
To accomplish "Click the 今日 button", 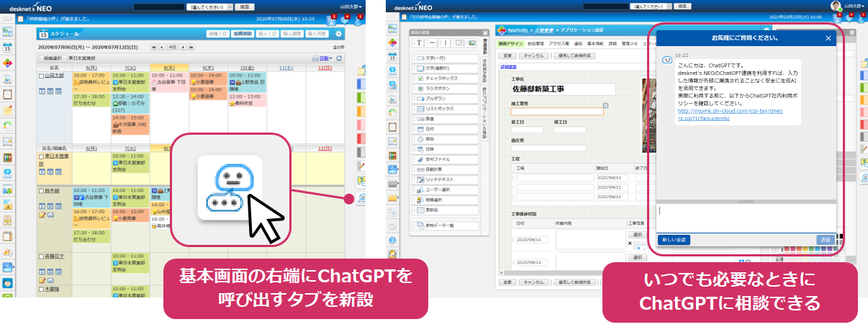I will (172, 47).
